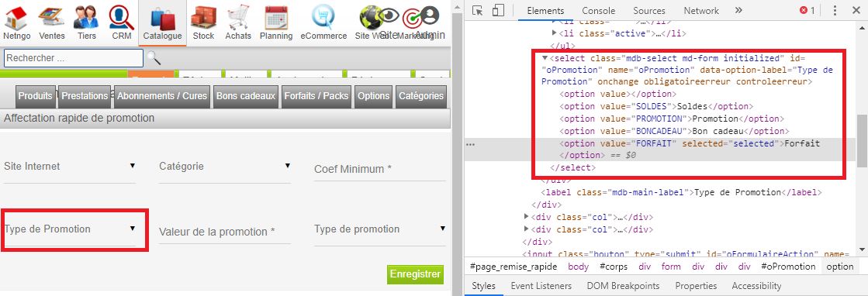Open the CRM module icon
Screen dimensions: 868x296
(121, 17)
